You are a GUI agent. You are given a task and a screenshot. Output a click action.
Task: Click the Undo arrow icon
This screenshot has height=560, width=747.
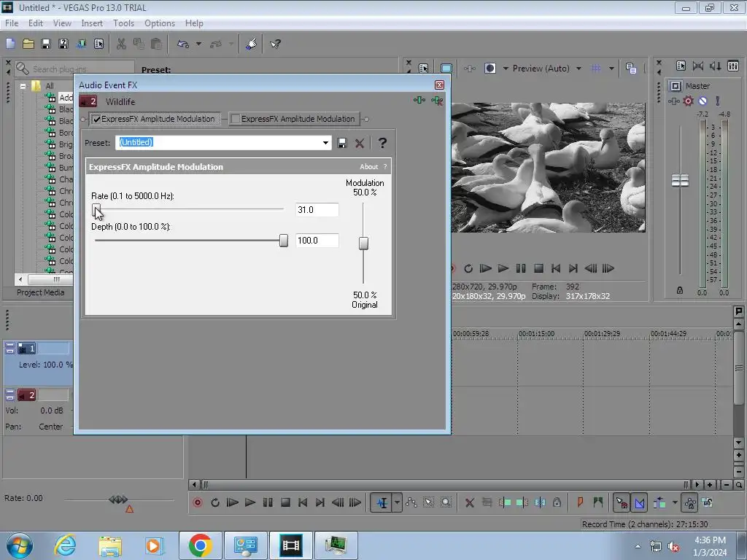click(183, 44)
